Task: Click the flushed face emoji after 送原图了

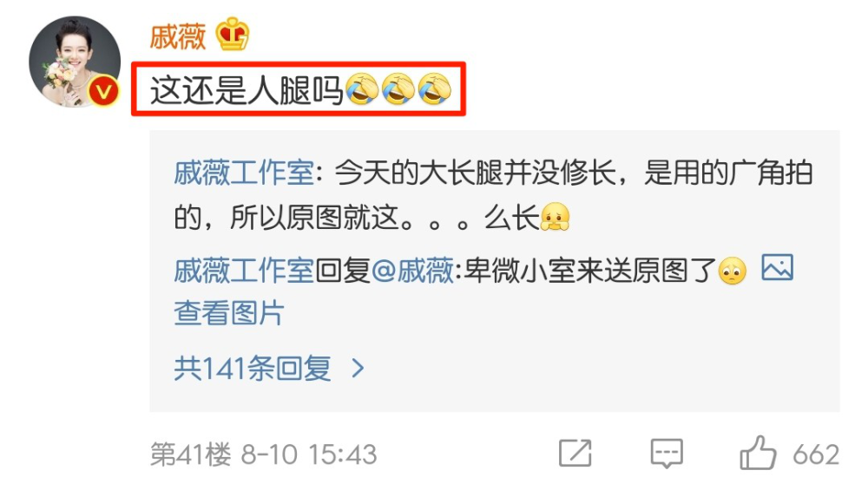Action: 733,271
